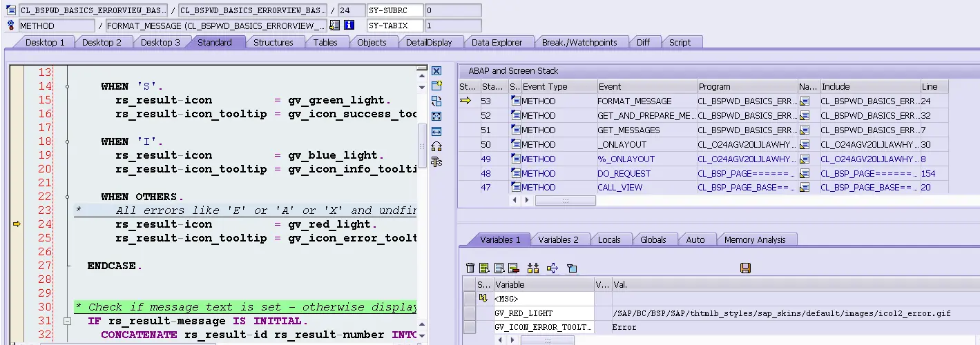The width and height of the screenshot is (980, 345).
Task: Open the Structures tab
Action: (x=273, y=42)
